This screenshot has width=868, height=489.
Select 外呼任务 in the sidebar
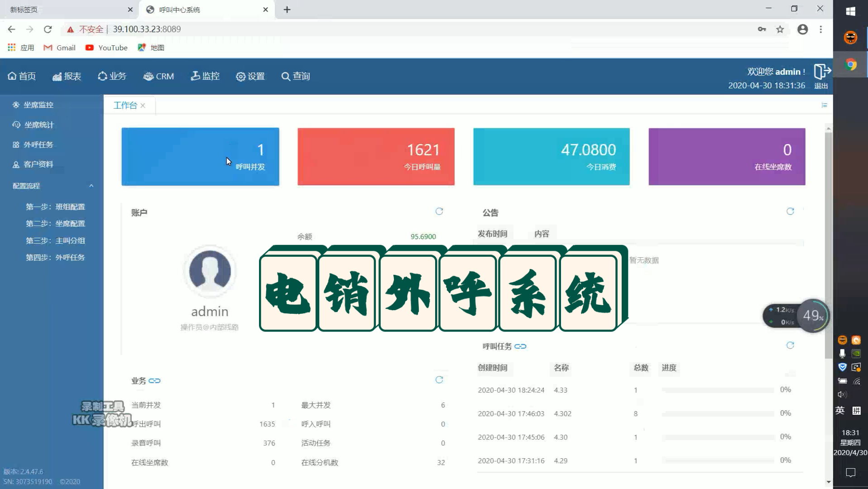(x=33, y=144)
